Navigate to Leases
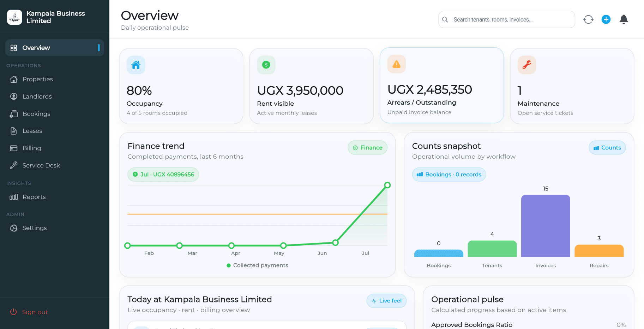This screenshot has height=329, width=644. 55,131
